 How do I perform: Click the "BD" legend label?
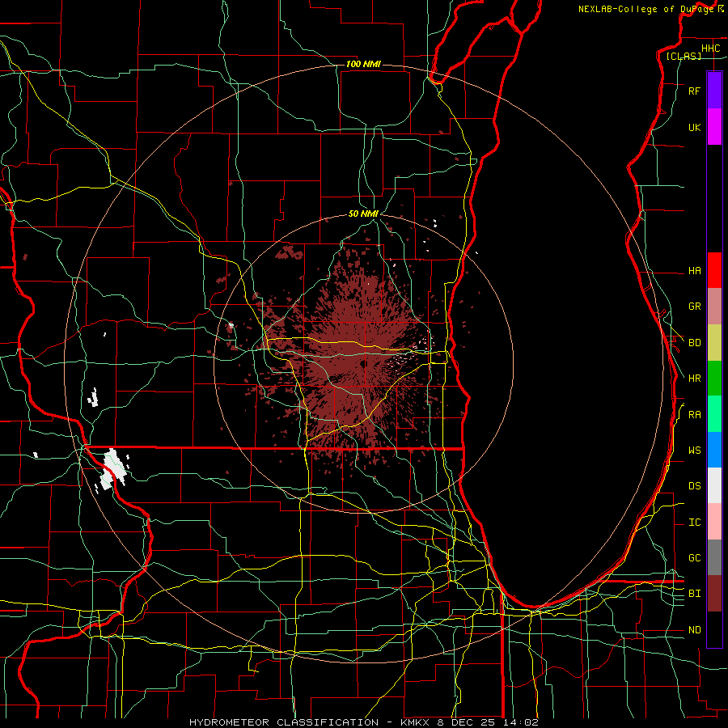[x=694, y=343]
